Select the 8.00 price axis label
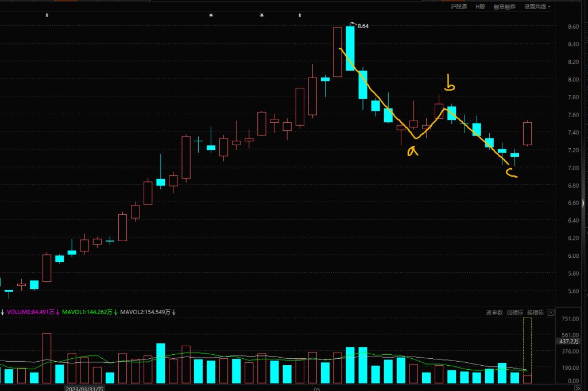 click(573, 79)
